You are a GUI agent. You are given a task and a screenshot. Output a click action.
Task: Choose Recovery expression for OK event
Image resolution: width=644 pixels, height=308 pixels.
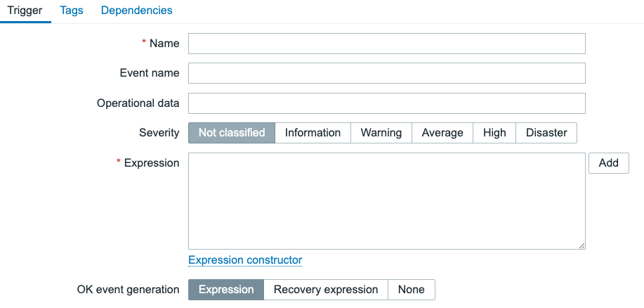(x=326, y=290)
